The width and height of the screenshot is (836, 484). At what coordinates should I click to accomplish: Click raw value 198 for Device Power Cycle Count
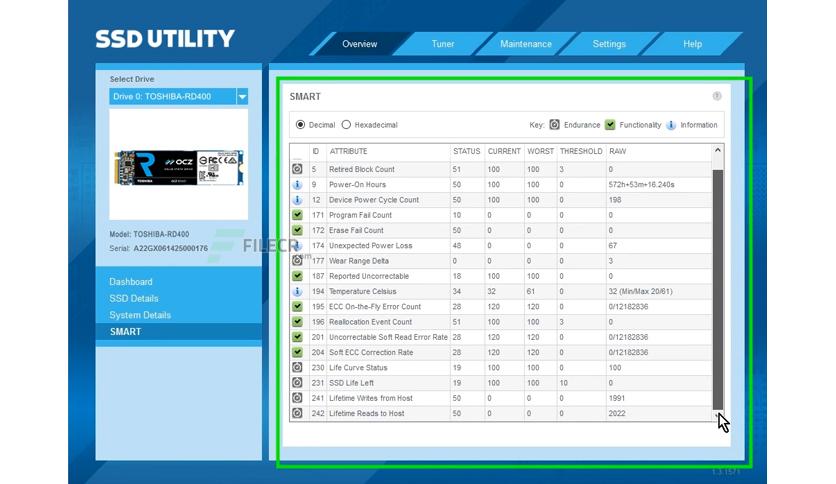tap(615, 200)
